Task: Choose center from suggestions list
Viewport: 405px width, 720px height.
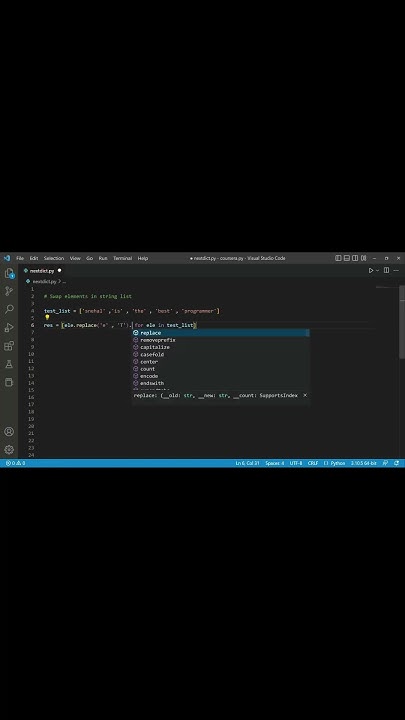Action: (221, 362)
